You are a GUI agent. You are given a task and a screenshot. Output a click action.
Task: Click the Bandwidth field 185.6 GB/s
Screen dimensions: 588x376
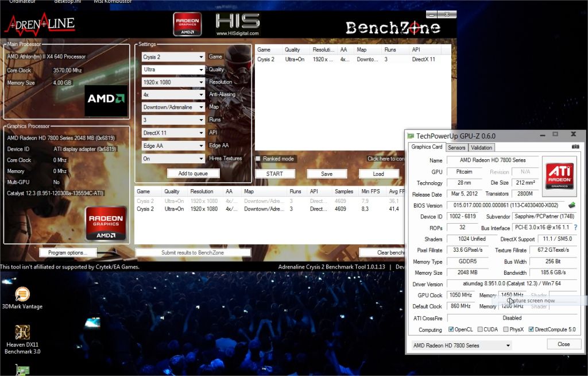click(553, 273)
